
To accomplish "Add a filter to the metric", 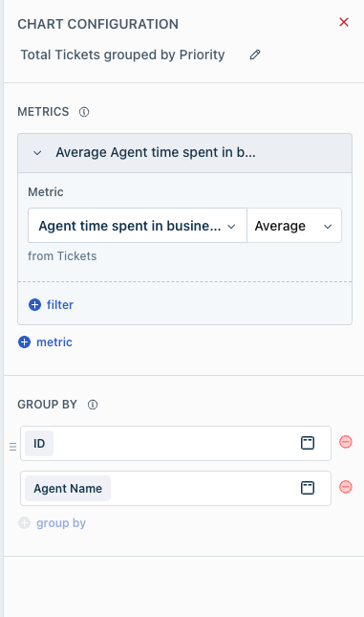I will (x=51, y=304).
